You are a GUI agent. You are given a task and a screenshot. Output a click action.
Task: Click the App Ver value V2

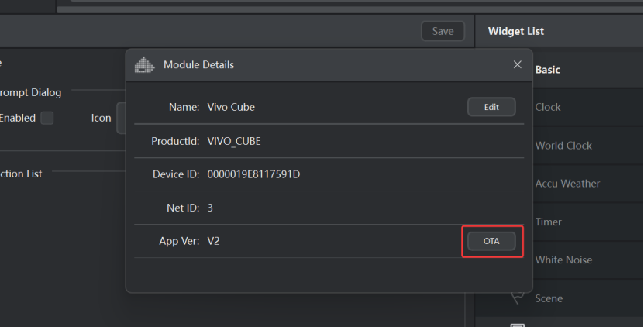pos(213,241)
